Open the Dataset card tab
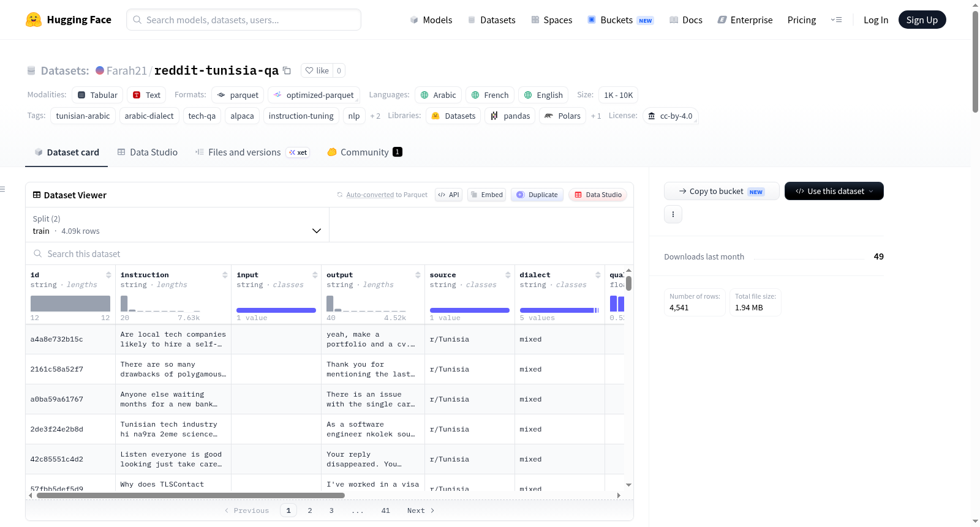Screen dimensions: 980x527 tap(67, 152)
